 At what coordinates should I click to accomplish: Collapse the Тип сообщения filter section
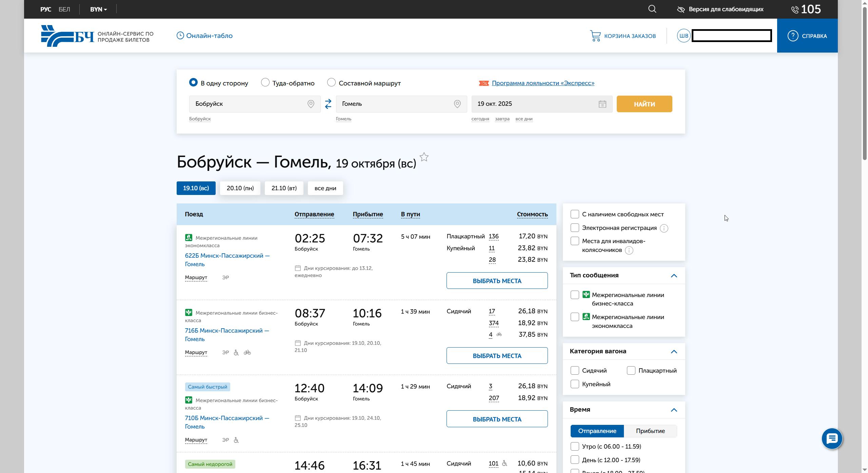pyautogui.click(x=674, y=276)
